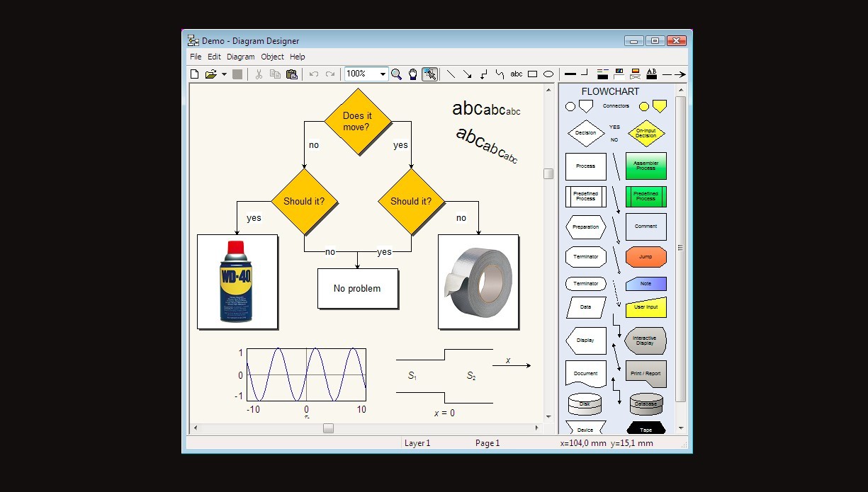Select the Database shape from the palette

(646, 404)
